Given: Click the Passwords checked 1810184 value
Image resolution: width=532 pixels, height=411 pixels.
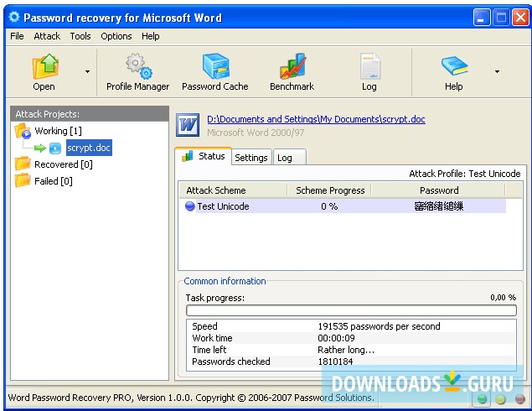Looking at the screenshot, I should 336,362.
